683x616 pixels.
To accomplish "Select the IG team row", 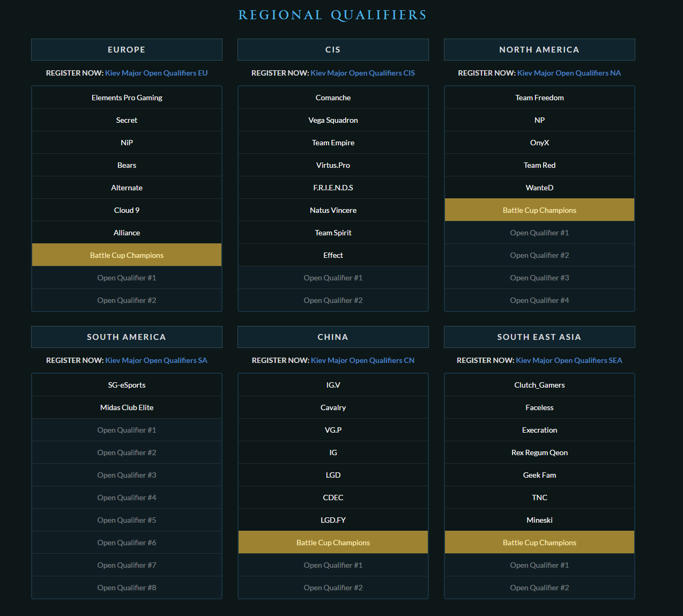I will (333, 452).
